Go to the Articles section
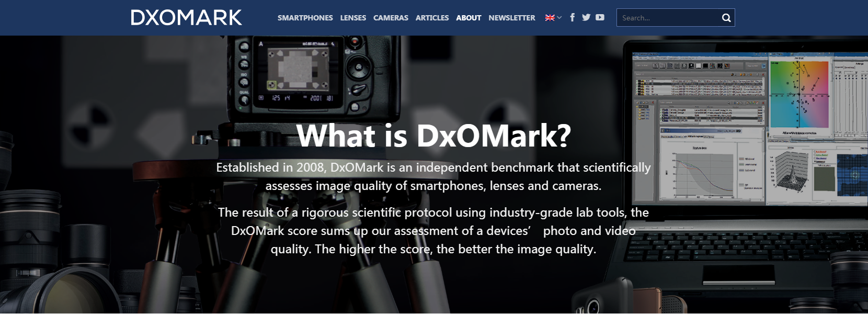 pos(432,18)
